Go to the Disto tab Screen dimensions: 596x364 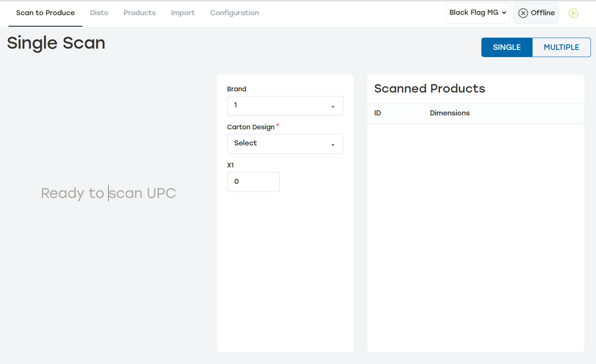(99, 13)
